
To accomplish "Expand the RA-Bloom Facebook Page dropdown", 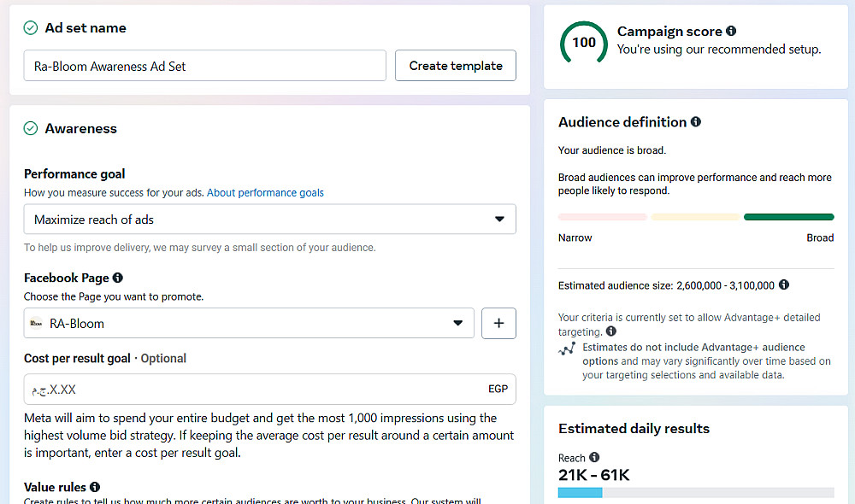I will (249, 324).
